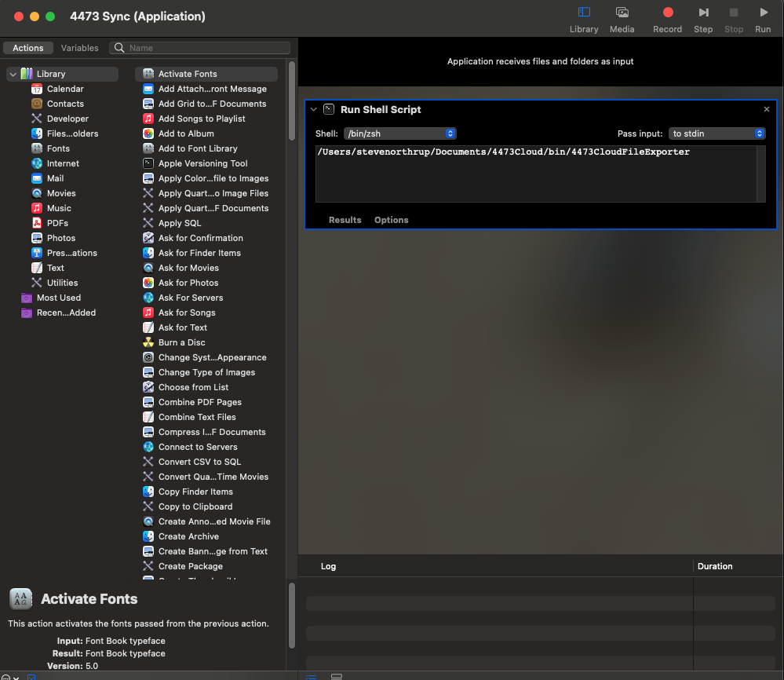Screen dimensions: 784x680
Task: Select the Fonts category
Action: pos(58,148)
